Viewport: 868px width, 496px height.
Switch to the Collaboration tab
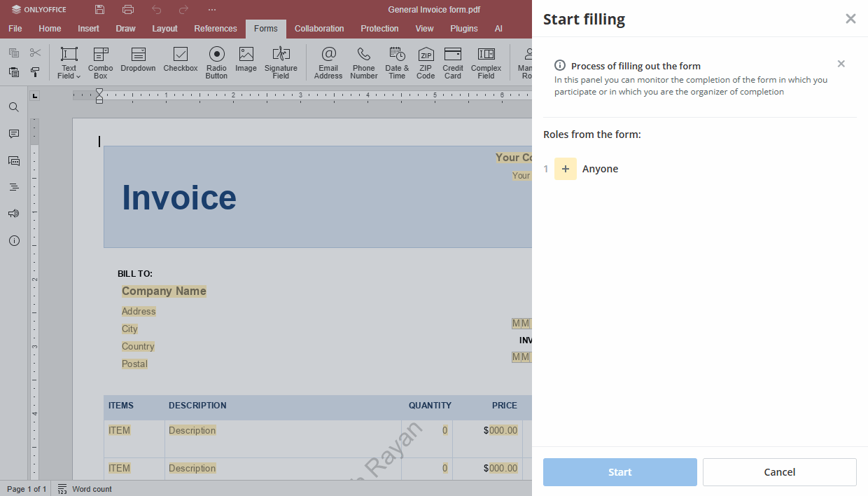point(319,29)
